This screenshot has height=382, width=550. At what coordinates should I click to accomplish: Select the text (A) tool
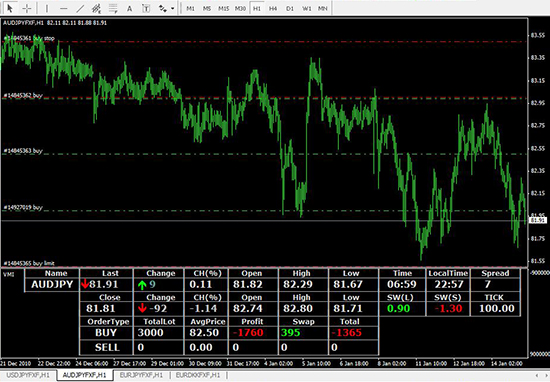(129, 8)
